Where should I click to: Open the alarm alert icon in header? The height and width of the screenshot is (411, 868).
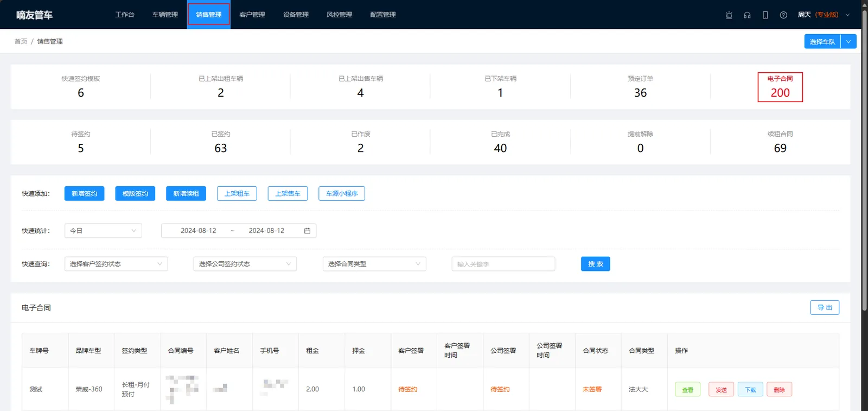click(729, 15)
